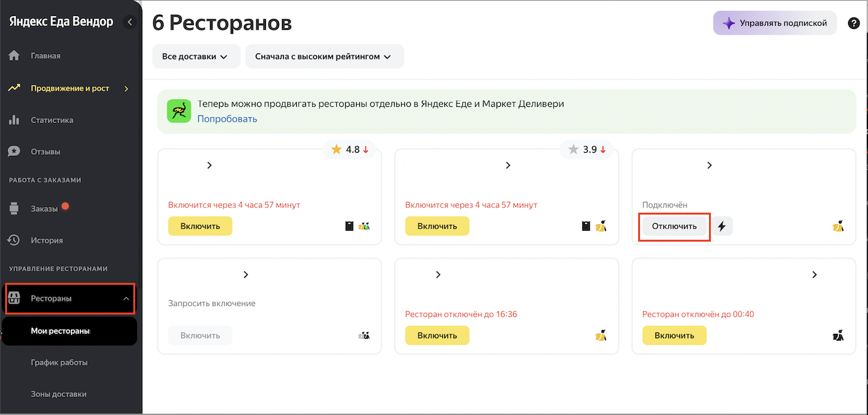This screenshot has height=415, width=868.
Task: Click the star icon in the 4.8 rating
Action: pos(336,150)
